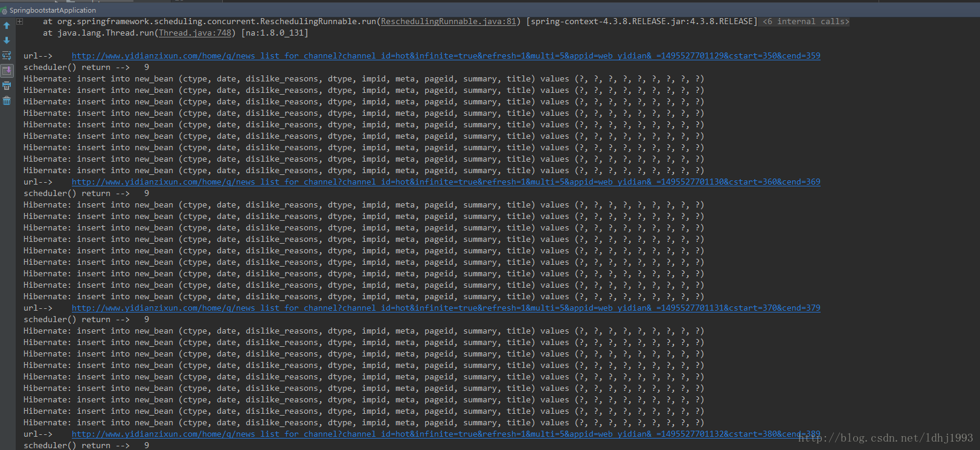This screenshot has height=450, width=980.
Task: Click the Down the stack trace arrow
Action: [7, 40]
